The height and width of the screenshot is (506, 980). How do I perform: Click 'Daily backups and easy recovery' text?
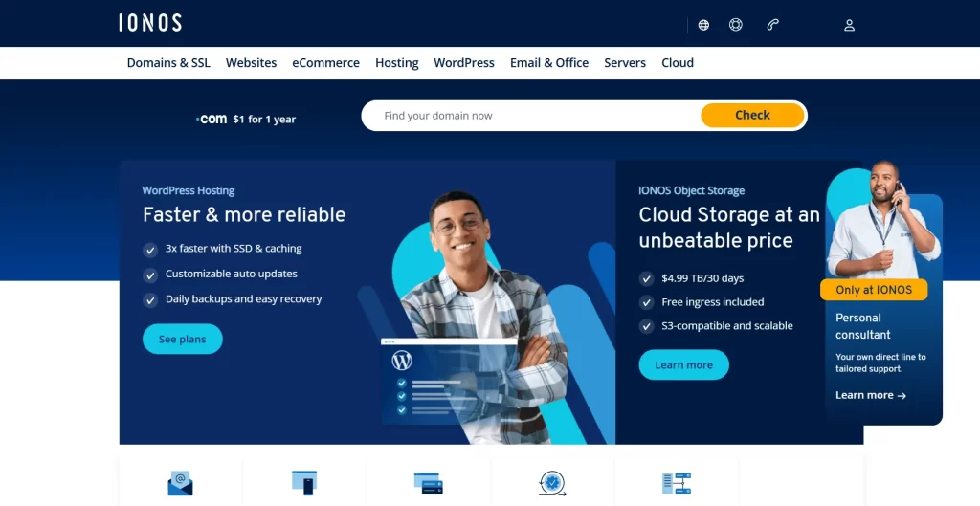244,299
